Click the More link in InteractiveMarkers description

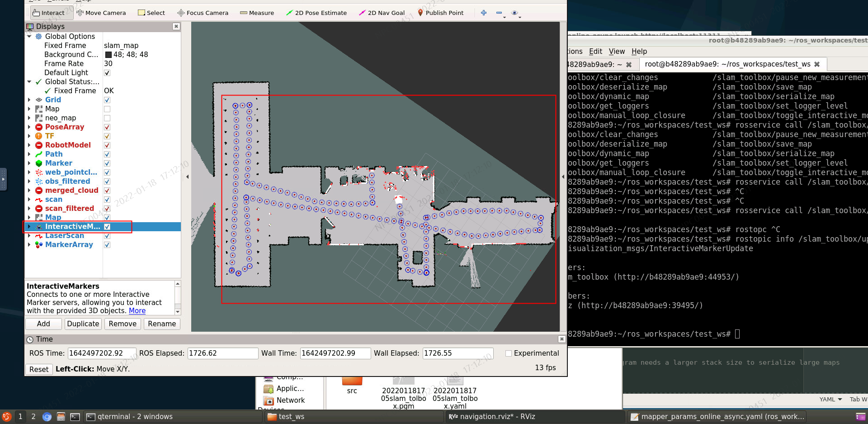137,310
